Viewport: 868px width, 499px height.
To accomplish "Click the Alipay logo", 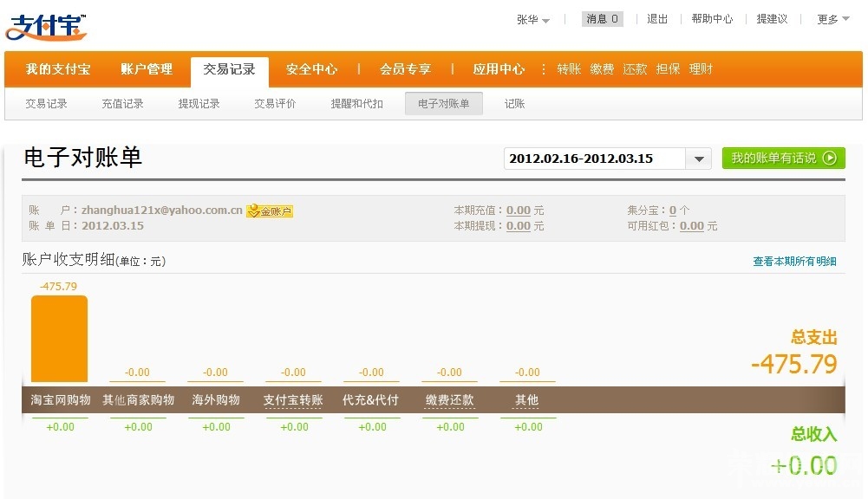I will (46, 27).
